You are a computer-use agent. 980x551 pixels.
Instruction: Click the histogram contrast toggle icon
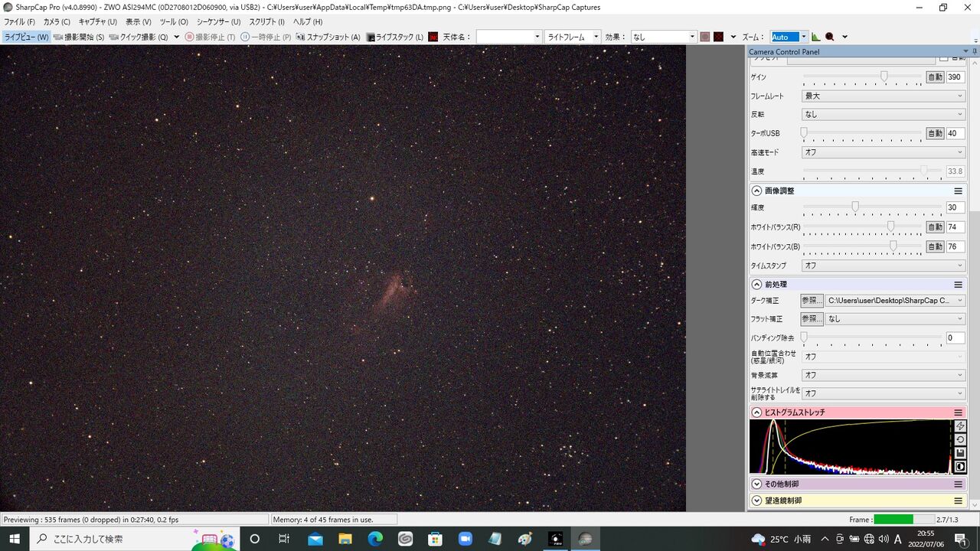960,467
